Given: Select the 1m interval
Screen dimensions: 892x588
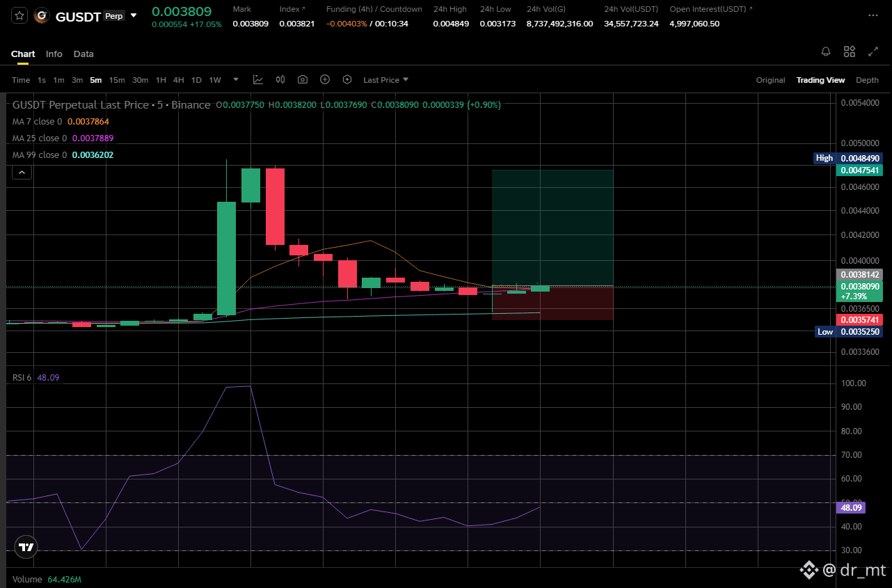Looking at the screenshot, I should point(59,80).
